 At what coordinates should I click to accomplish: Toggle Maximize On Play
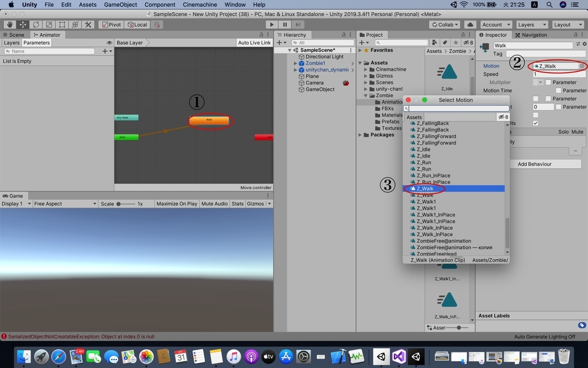coord(176,204)
